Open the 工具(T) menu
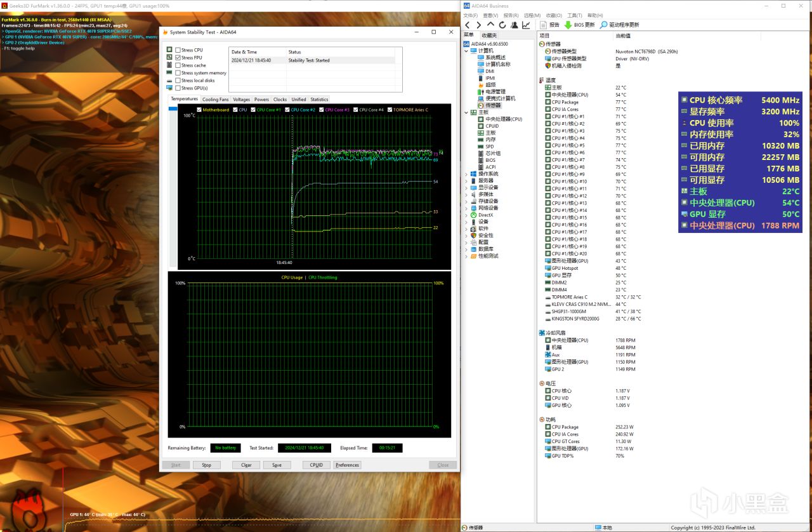 tap(574, 15)
